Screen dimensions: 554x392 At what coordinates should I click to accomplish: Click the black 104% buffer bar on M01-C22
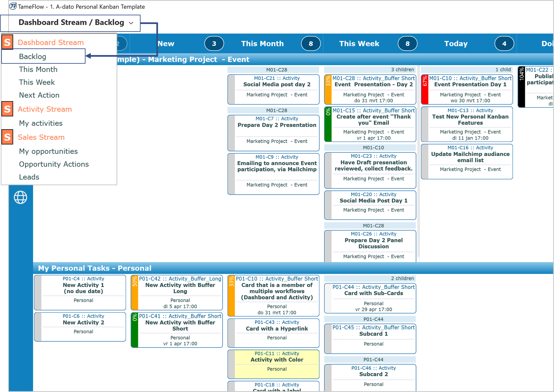click(522, 87)
